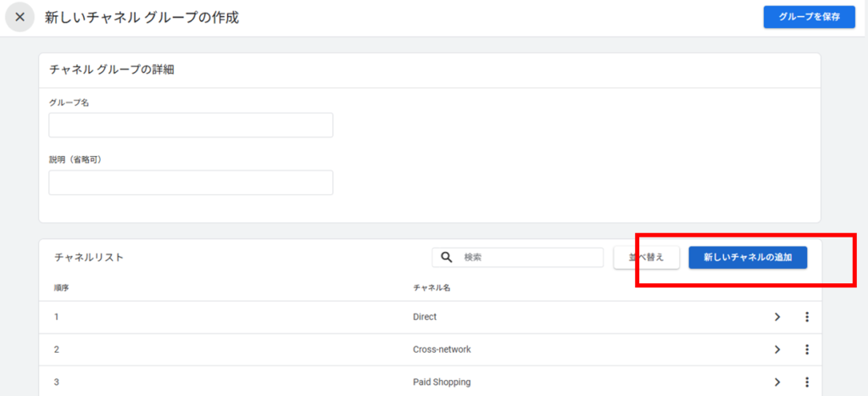The height and width of the screenshot is (396, 868).
Task: Click the グループを保存 button
Action: coord(809,17)
